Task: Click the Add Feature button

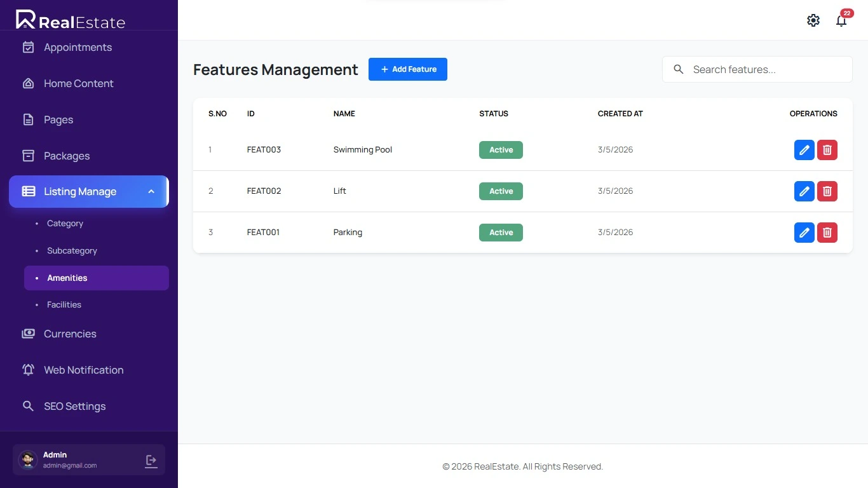Action: (x=407, y=69)
